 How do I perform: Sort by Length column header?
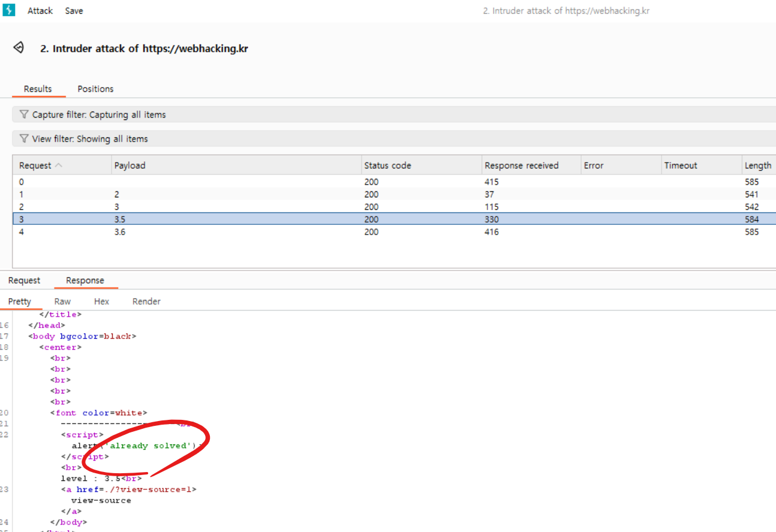[758, 166]
